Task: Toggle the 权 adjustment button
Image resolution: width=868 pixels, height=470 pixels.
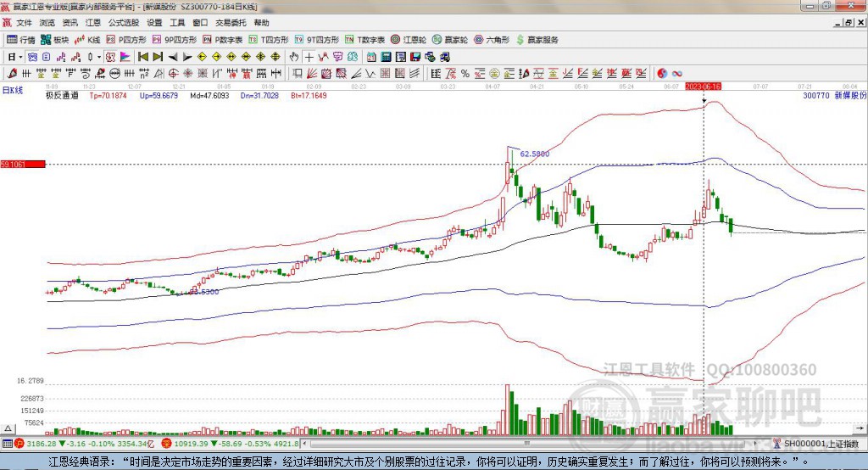Action: click(x=110, y=57)
